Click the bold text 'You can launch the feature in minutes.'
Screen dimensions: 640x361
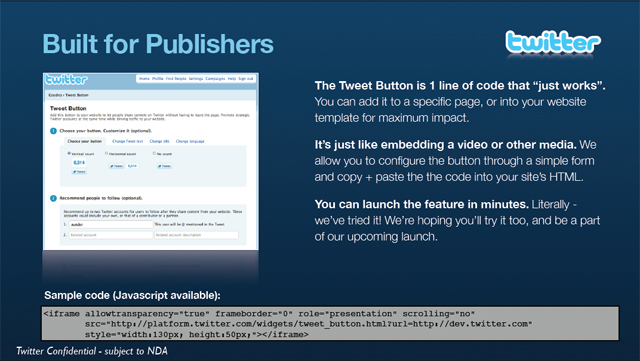(x=422, y=204)
